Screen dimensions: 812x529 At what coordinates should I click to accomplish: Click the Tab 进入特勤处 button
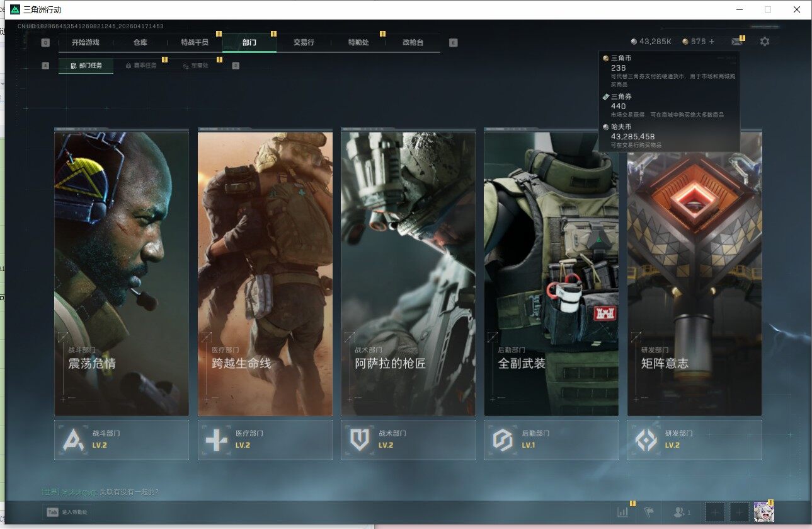[67, 512]
